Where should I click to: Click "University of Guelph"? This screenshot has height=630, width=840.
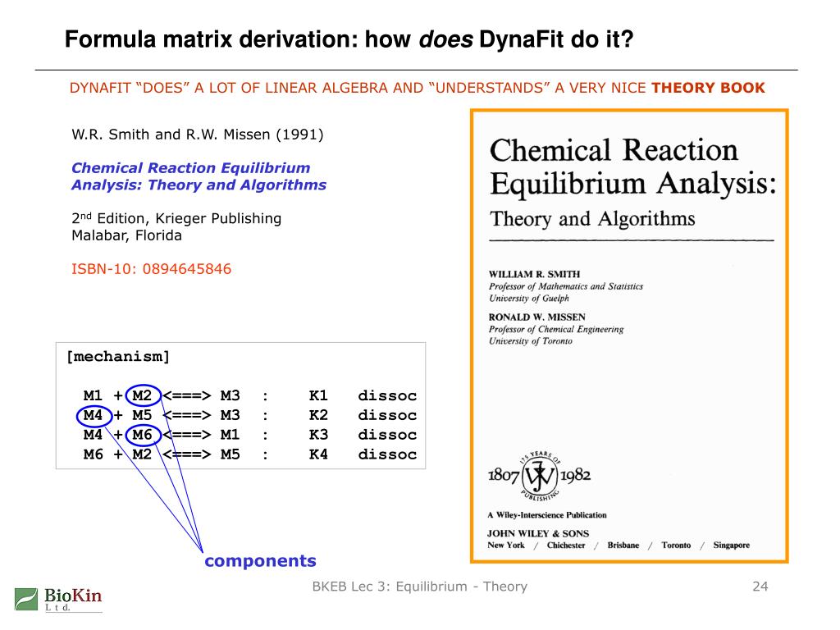tap(529, 299)
